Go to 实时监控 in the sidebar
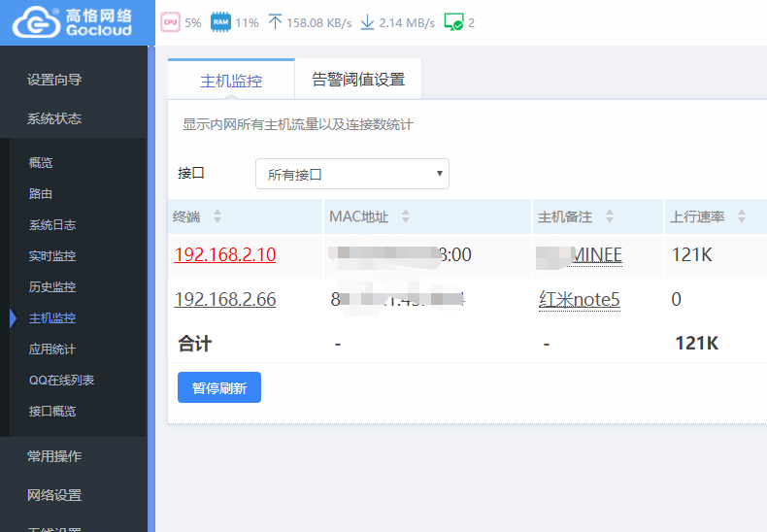This screenshot has height=532, width=767. point(52,256)
